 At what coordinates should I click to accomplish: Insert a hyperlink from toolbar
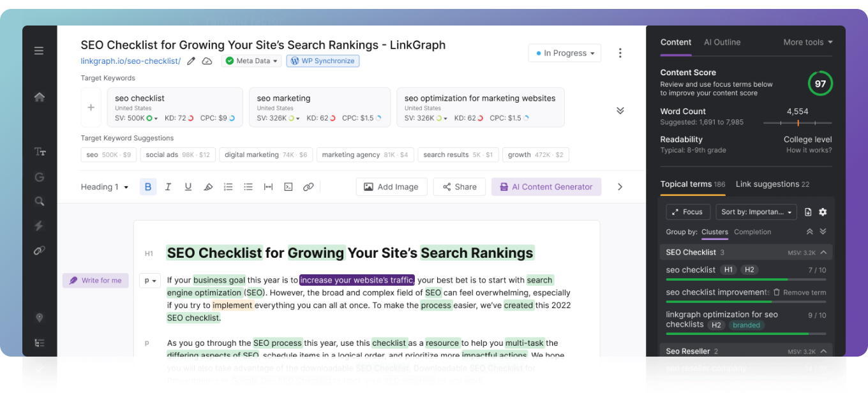308,187
